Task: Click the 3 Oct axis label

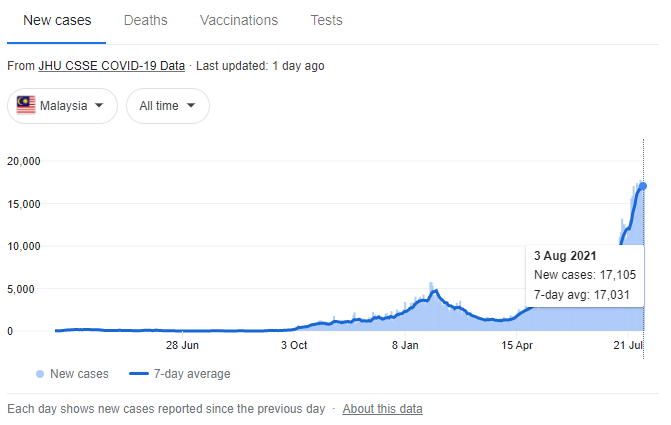Action: pos(294,345)
